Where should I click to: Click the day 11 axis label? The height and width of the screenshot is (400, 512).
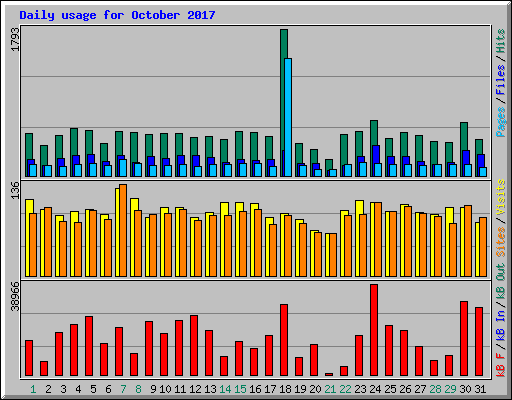[x=180, y=389]
